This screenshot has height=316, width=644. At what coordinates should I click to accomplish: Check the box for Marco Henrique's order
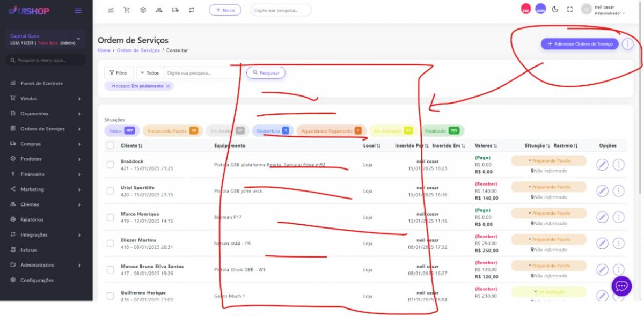111,217
